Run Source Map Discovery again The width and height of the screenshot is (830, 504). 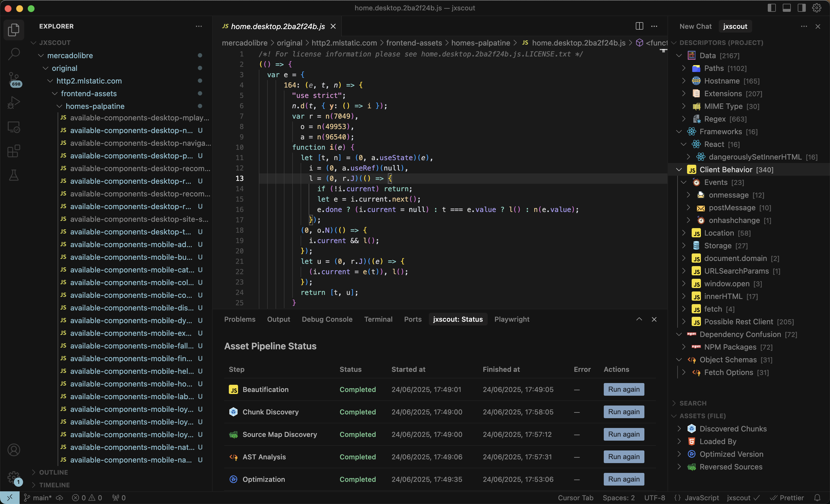624,434
